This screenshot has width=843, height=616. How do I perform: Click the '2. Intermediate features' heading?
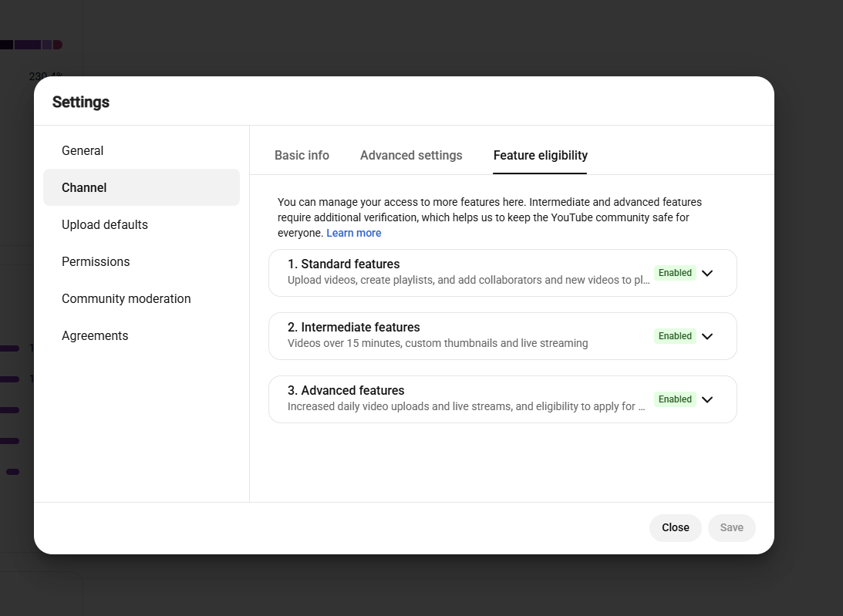point(354,328)
